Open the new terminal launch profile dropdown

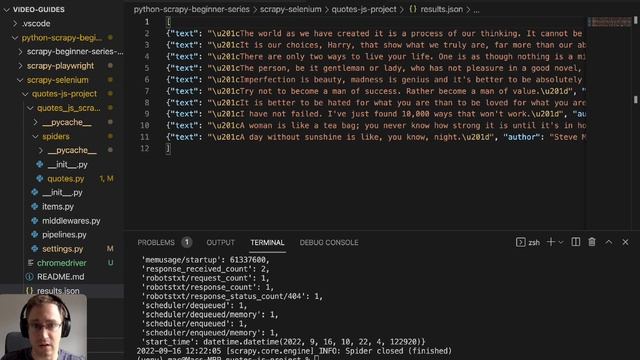[561, 242]
